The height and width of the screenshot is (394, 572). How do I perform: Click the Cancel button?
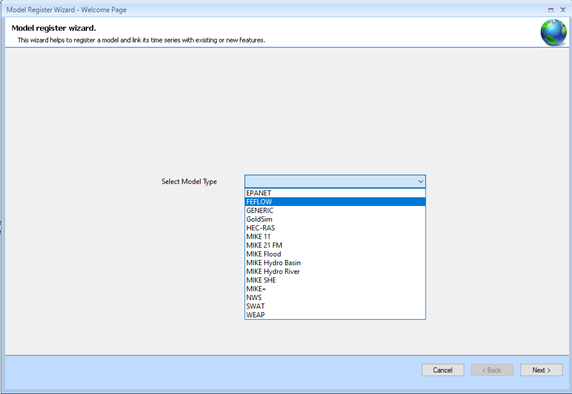[x=443, y=370]
